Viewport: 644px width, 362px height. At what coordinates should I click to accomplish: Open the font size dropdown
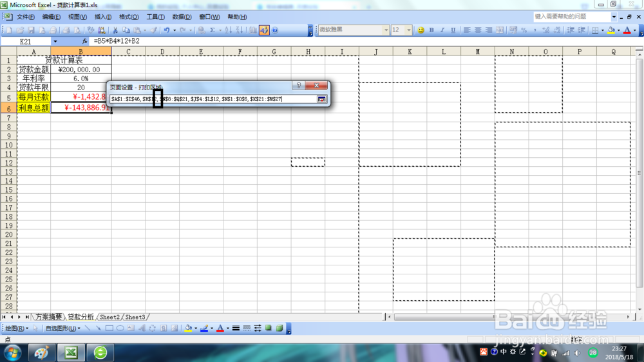point(409,30)
